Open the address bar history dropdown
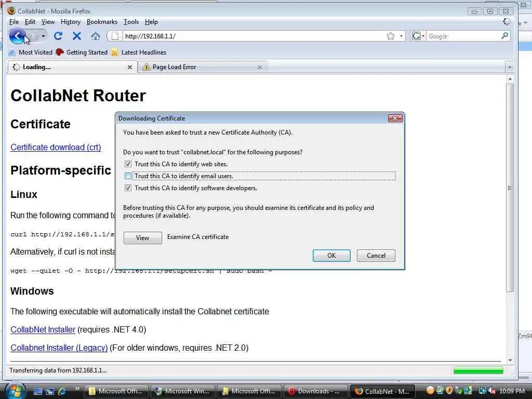Screen dimensions: 532x399 [x=401, y=36]
